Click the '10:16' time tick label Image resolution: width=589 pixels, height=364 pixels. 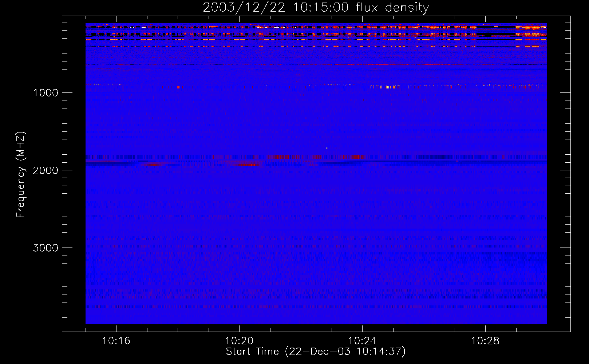(116, 341)
